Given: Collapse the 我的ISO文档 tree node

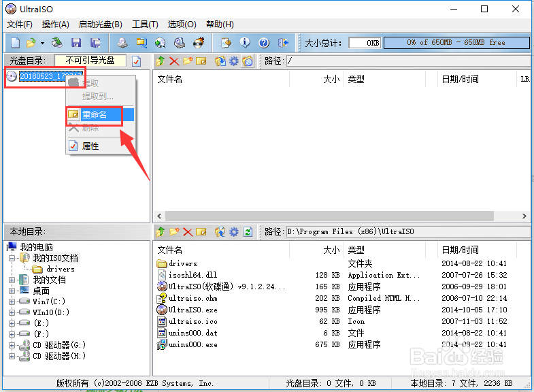Looking at the screenshot, I should [x=12, y=258].
